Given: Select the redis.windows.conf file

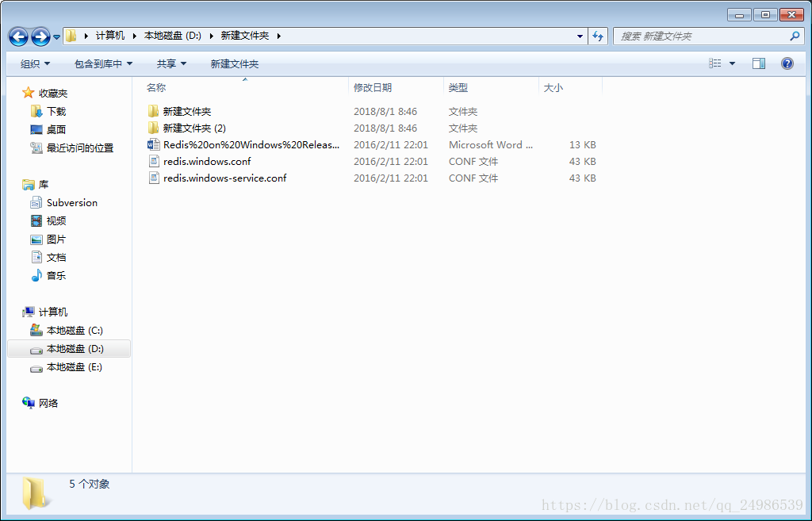Looking at the screenshot, I should [207, 161].
